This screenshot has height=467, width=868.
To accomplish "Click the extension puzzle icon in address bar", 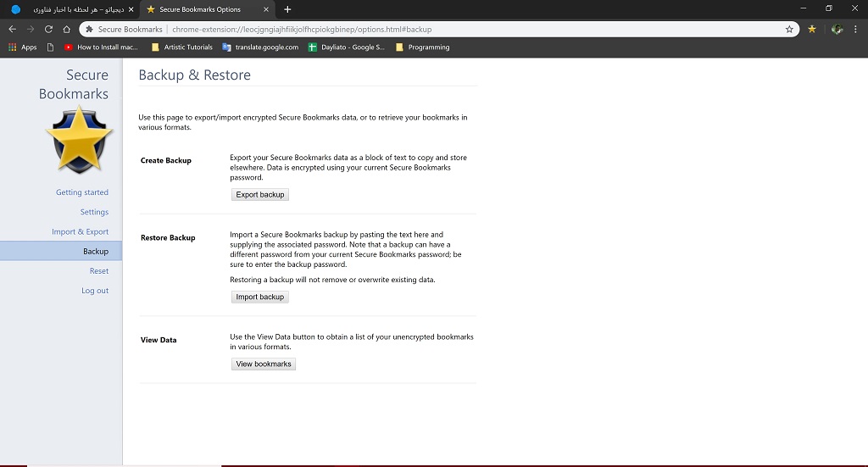I will click(89, 30).
